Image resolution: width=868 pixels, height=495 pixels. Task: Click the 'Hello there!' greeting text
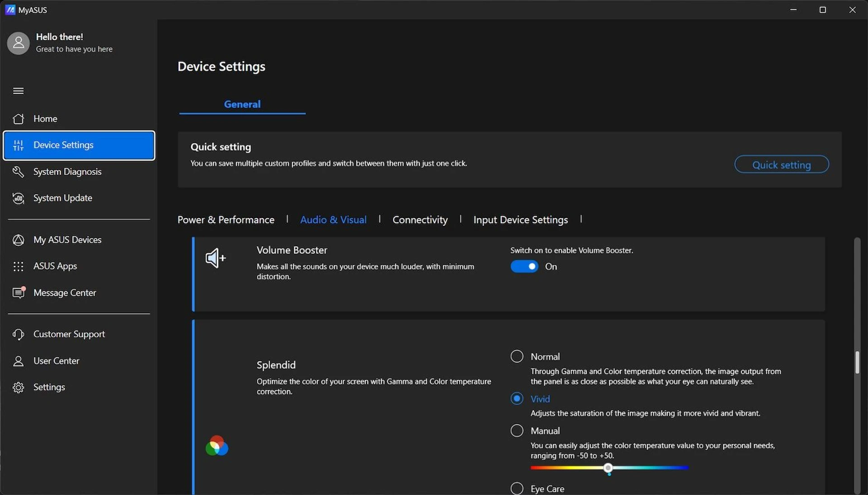pyautogui.click(x=59, y=37)
